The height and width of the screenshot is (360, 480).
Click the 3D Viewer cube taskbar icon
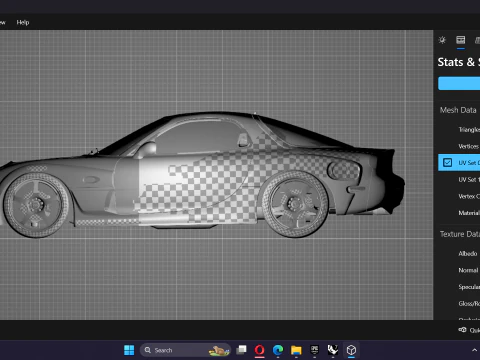[x=351, y=350]
